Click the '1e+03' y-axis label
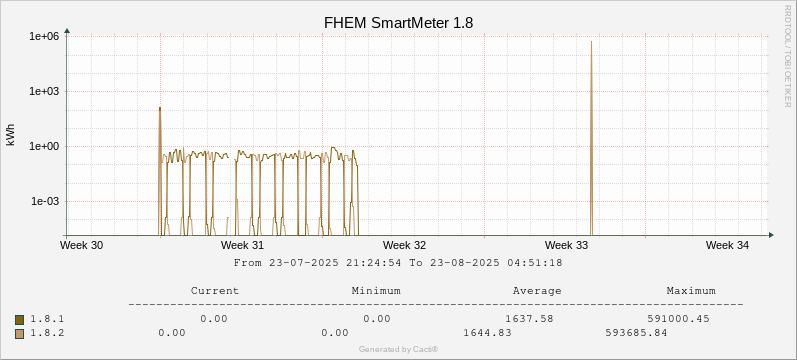Image resolution: width=797 pixels, height=360 pixels. pos(44,92)
